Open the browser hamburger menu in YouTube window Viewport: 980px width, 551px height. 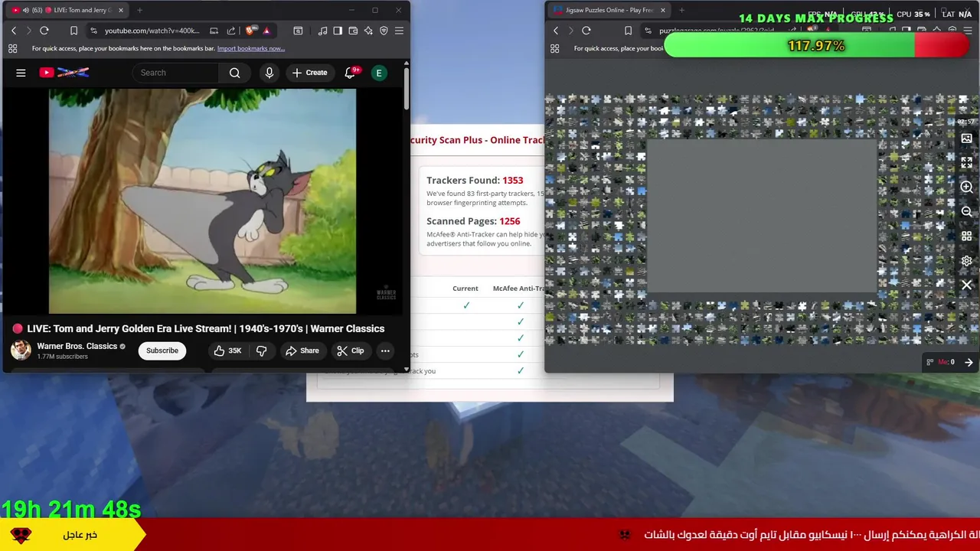click(399, 31)
